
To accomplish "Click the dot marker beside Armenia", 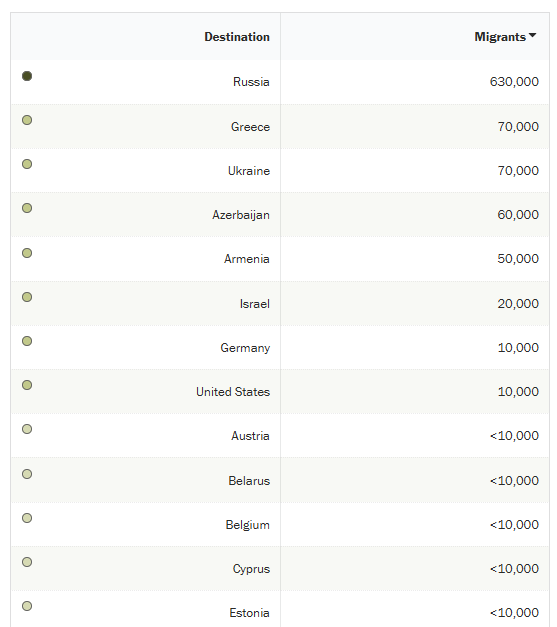I will (x=27, y=253).
